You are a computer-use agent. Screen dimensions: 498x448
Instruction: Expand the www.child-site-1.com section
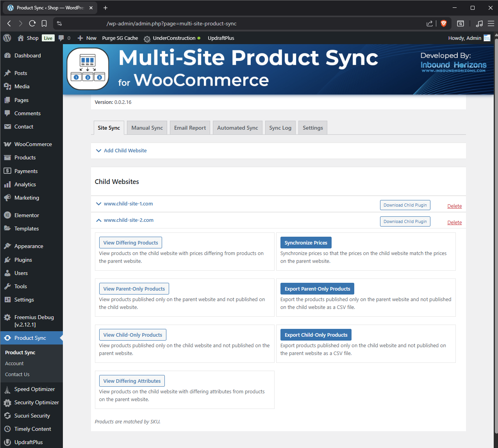coord(128,204)
